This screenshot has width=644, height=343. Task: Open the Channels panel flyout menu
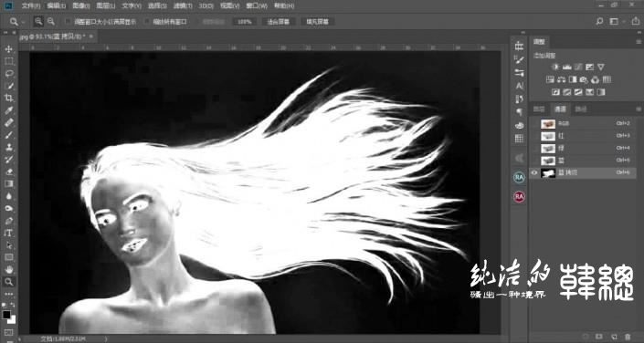639,109
